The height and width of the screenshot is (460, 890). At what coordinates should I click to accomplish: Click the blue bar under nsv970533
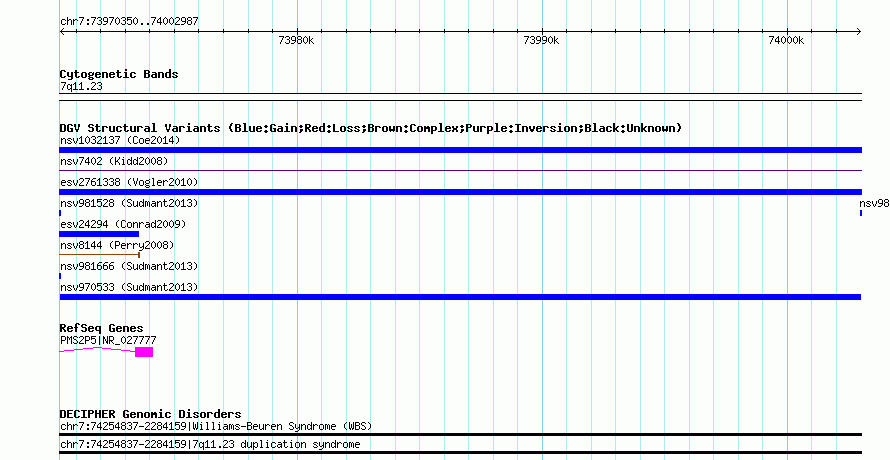460,297
